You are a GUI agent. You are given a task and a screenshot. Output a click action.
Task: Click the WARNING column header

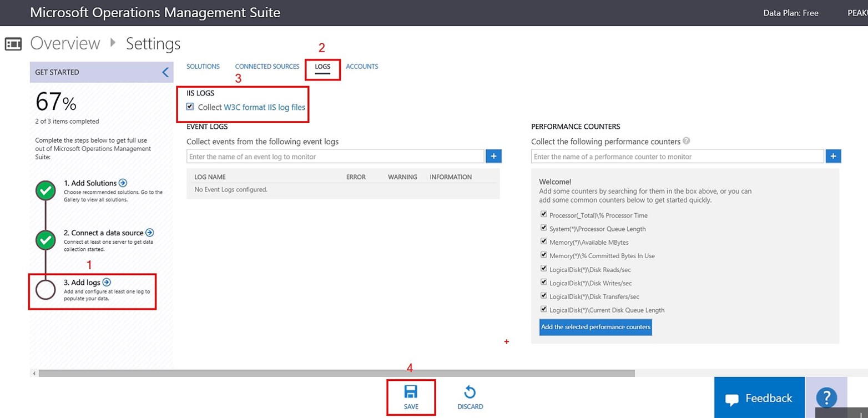(402, 177)
